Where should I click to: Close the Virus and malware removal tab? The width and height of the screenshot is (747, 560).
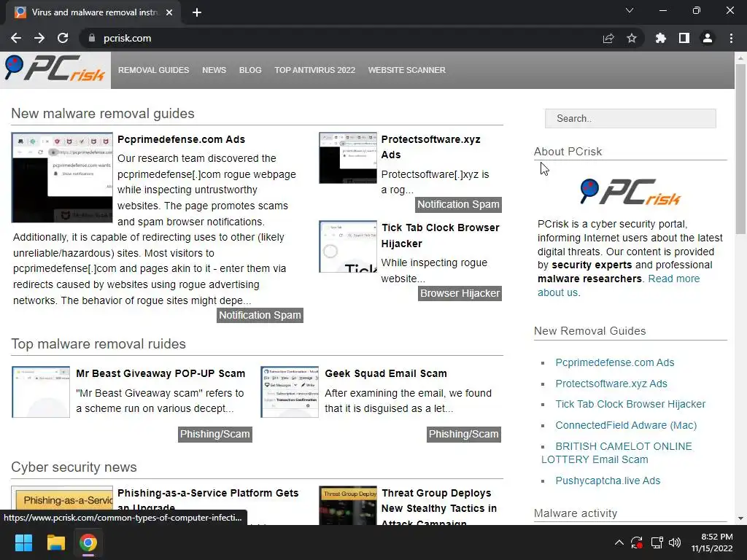[169, 12]
